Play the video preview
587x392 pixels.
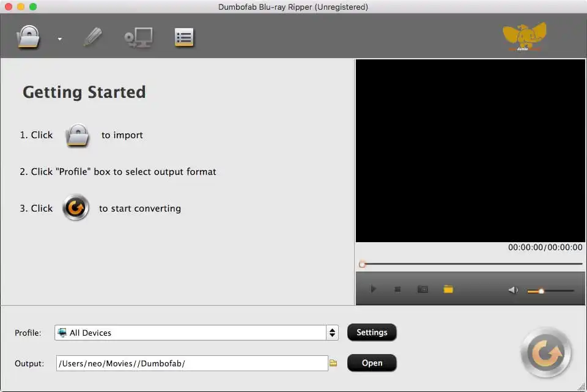(x=373, y=289)
